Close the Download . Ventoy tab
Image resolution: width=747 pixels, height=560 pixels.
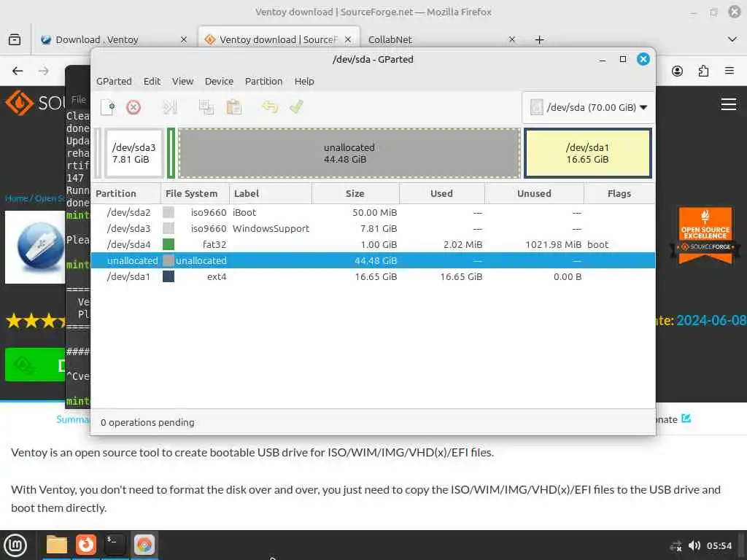click(183, 39)
